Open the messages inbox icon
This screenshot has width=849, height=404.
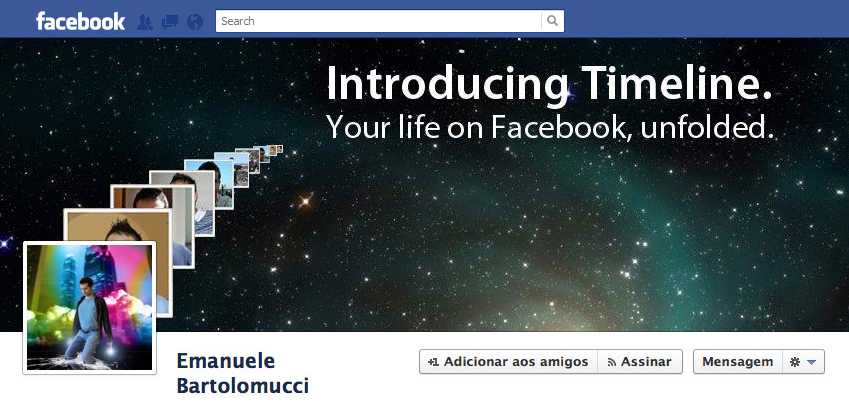[x=170, y=22]
